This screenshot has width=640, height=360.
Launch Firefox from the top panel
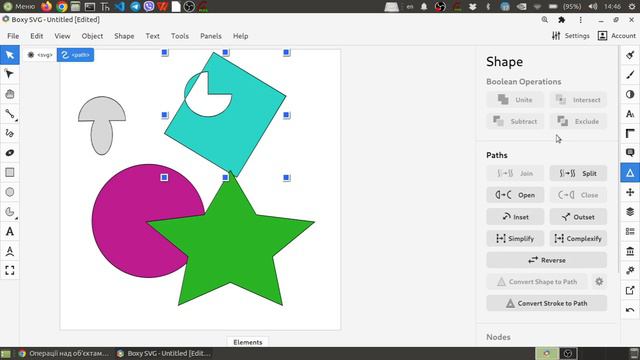47,6
